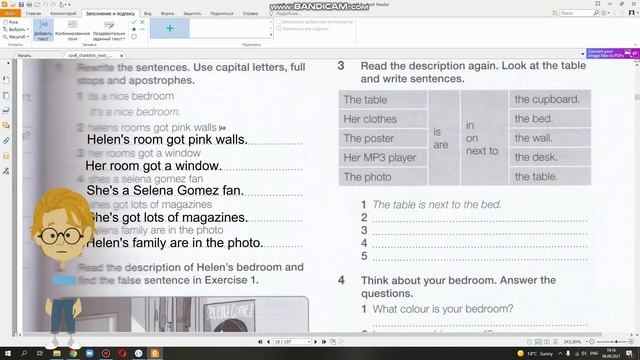640x360 pixels.
Task: Go to the last page
Action: click(324, 342)
